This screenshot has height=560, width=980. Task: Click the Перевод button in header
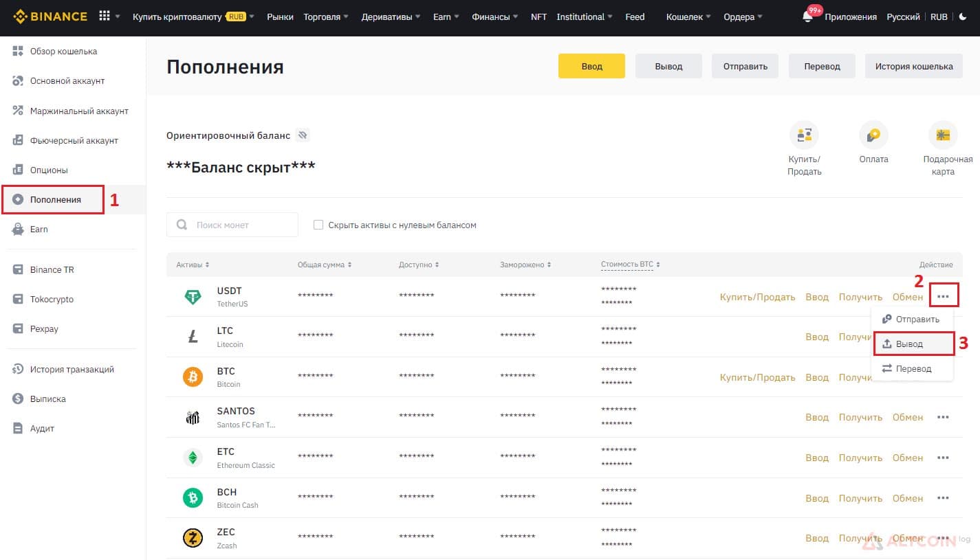tap(822, 66)
